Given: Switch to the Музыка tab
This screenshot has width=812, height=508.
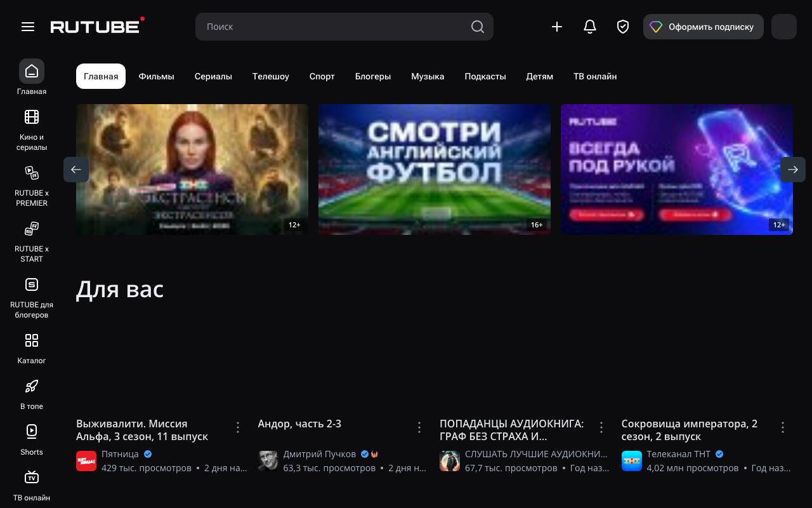Looking at the screenshot, I should coord(428,76).
